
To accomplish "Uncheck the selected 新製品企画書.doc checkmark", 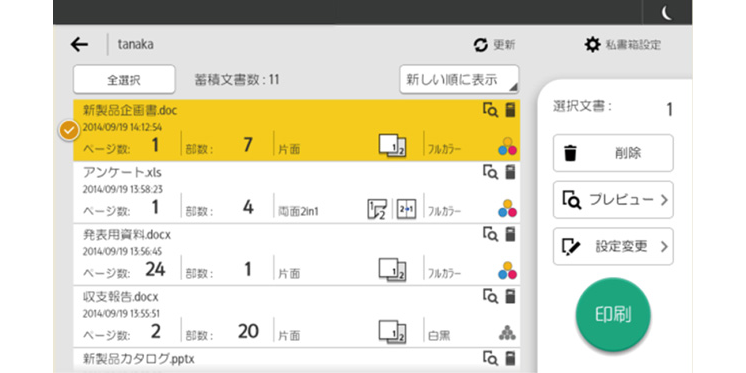I will pyautogui.click(x=69, y=130).
